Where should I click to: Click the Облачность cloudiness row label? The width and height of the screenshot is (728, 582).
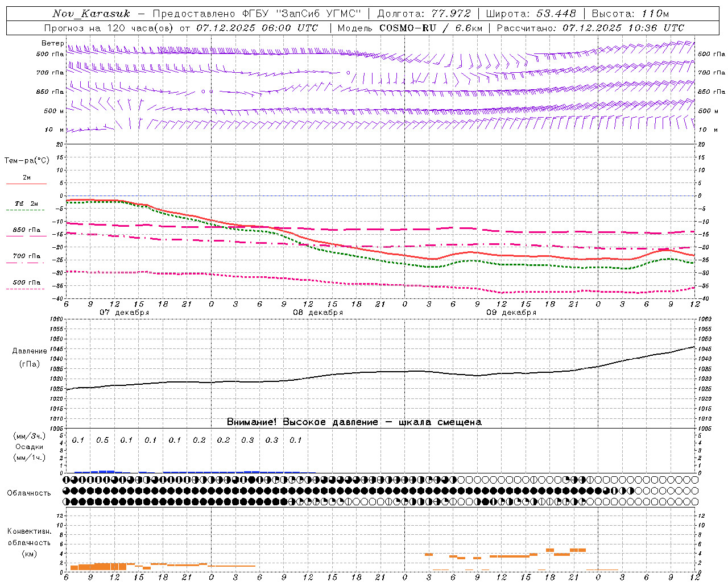pyautogui.click(x=29, y=493)
